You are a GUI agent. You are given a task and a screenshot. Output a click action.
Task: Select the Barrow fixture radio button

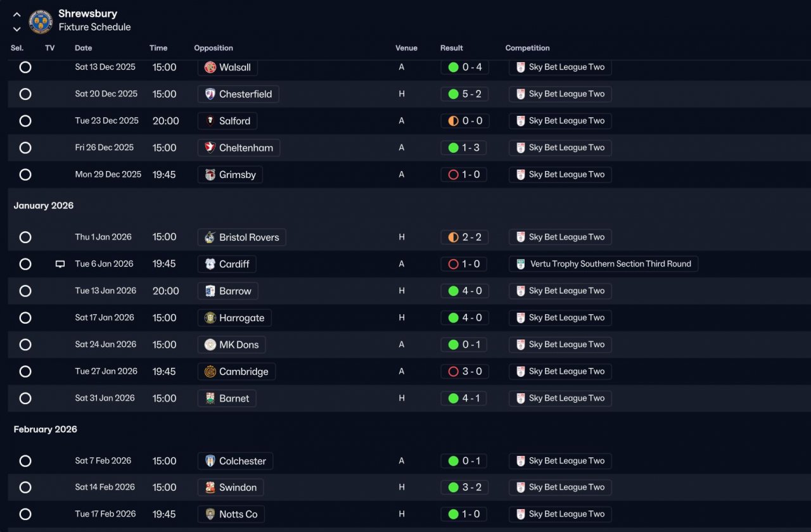(x=25, y=291)
